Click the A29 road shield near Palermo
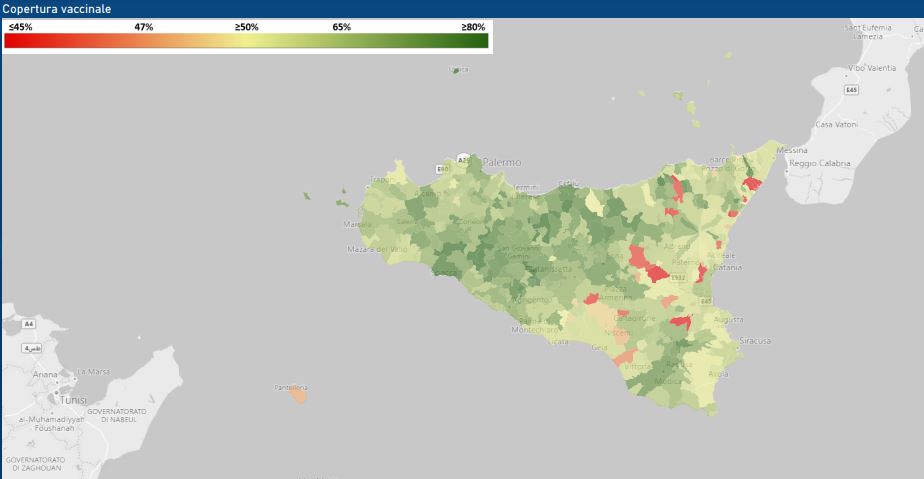924x479 pixels. tap(462, 160)
